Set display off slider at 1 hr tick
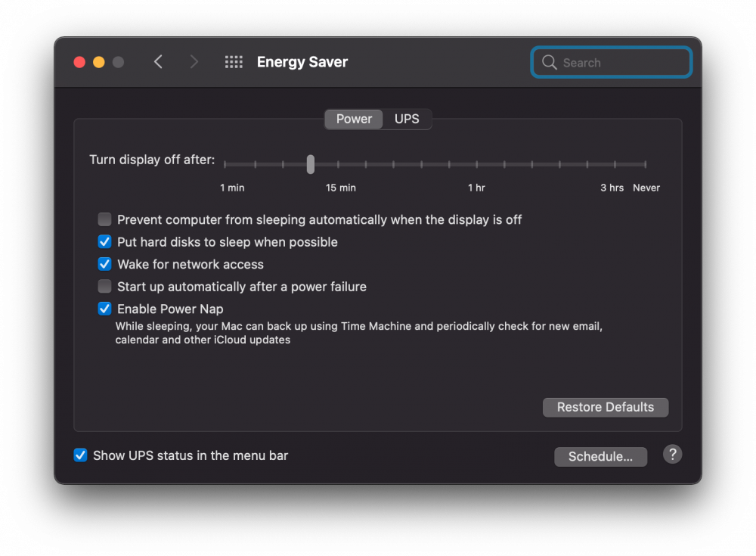Screen dimensions: 756x556 tap(477, 165)
